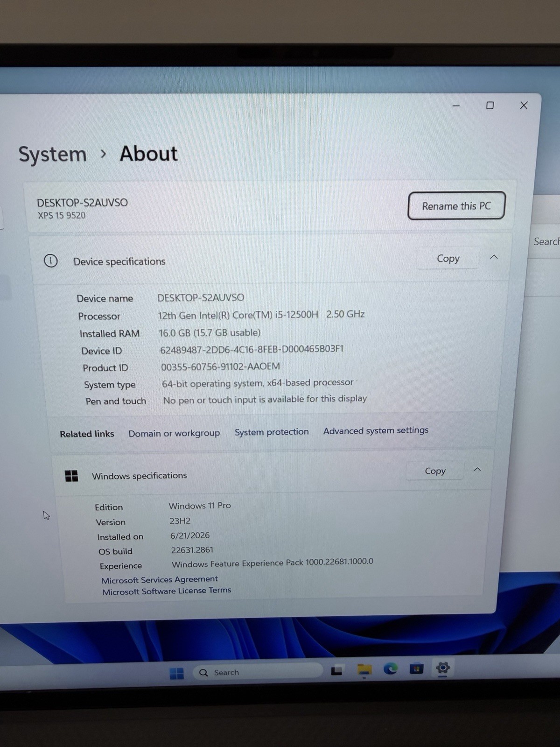This screenshot has width=560, height=747.
Task: Click the Edition value Windows 11 Pro
Action: (200, 506)
